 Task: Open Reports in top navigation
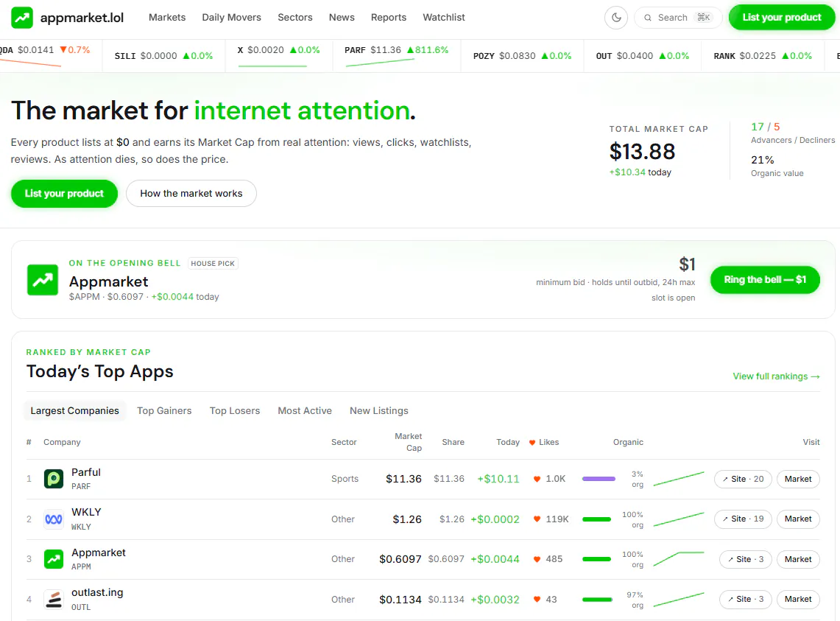(389, 17)
